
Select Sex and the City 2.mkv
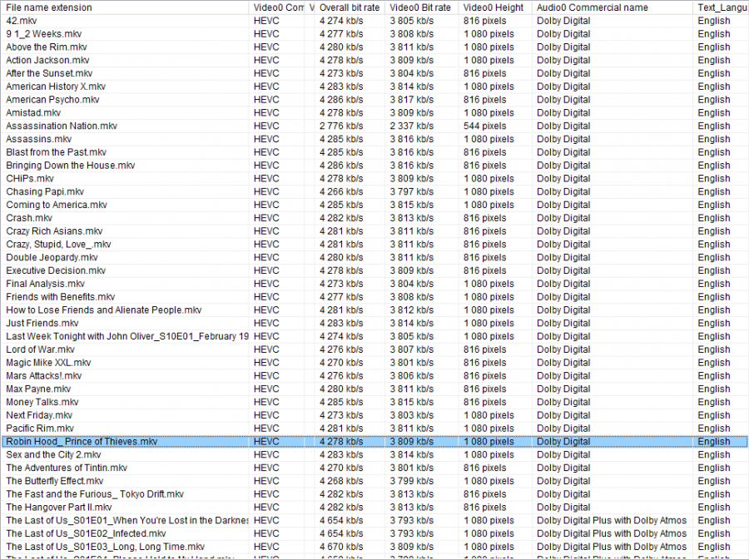(x=53, y=454)
